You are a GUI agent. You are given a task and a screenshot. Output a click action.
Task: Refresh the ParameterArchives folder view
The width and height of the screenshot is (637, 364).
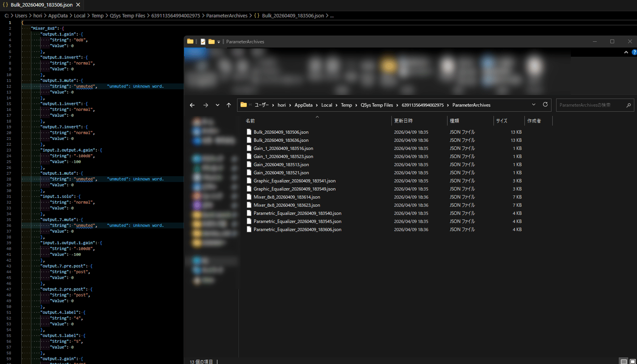coord(545,104)
